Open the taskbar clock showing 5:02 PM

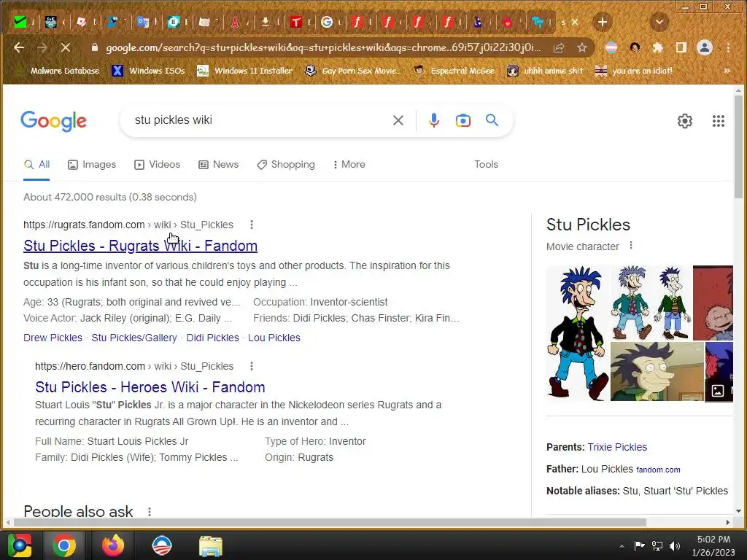point(713,545)
